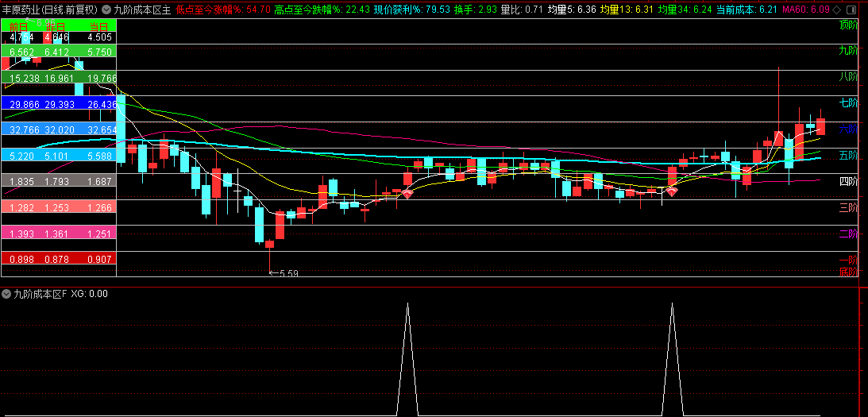
Task: Click the 底阶 level label
Action: pyautogui.click(x=848, y=272)
